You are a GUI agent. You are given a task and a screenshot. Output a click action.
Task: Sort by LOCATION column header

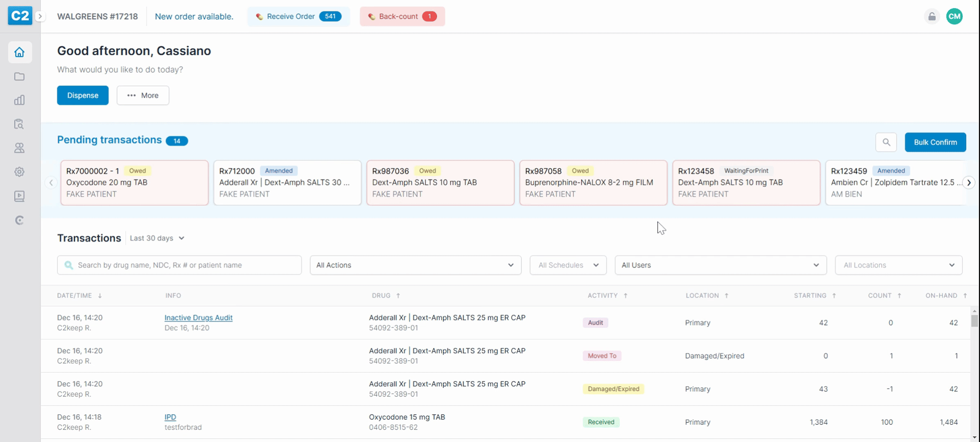(x=707, y=295)
